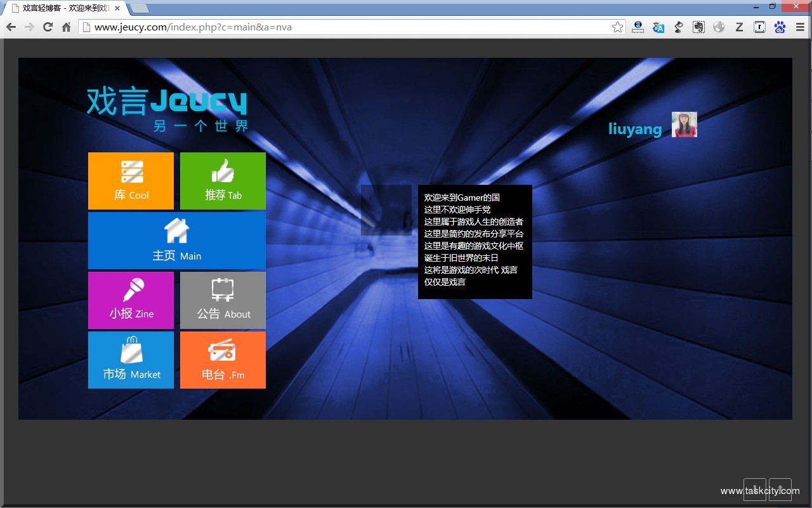Open the purple 小报 Zine tile
Image resolution: width=812 pixels, height=508 pixels.
point(131,300)
